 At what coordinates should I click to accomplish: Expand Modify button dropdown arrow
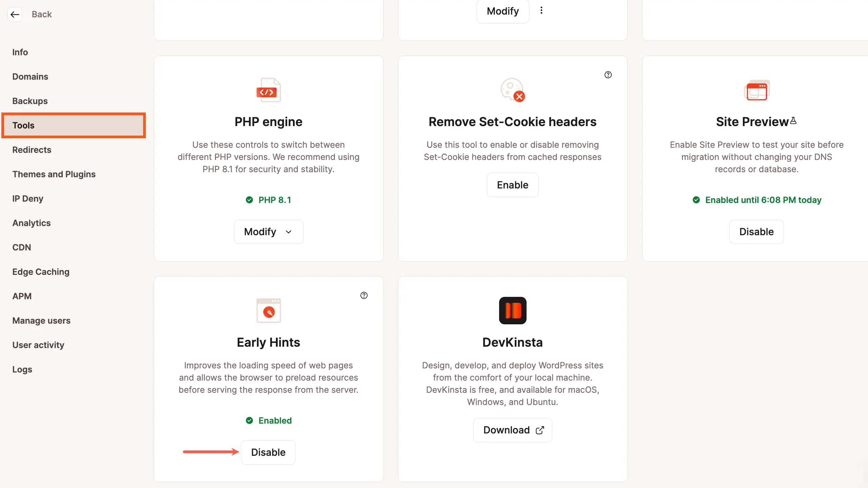click(x=289, y=232)
